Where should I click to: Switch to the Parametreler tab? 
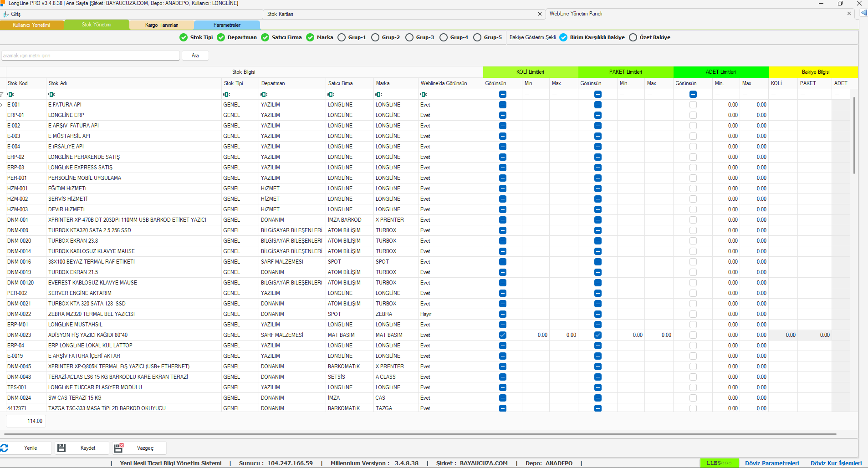[227, 25]
